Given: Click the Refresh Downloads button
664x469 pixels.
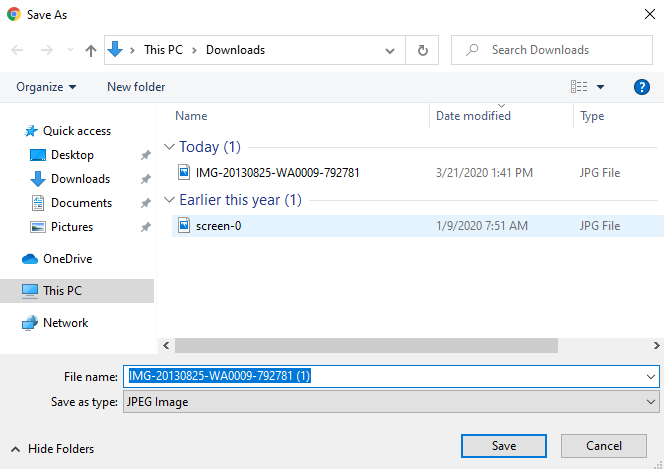Looking at the screenshot, I should click(x=422, y=50).
